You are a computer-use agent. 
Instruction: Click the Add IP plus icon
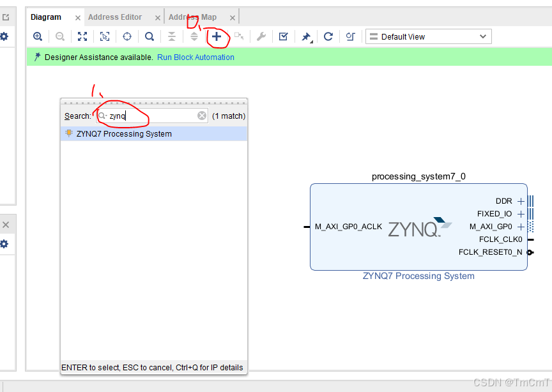point(217,36)
